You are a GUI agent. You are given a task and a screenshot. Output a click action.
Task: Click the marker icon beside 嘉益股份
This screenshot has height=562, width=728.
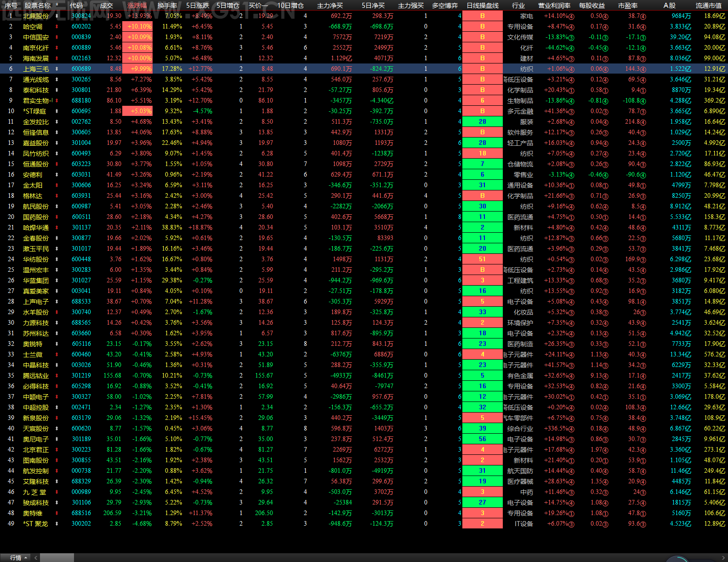[x=57, y=143]
